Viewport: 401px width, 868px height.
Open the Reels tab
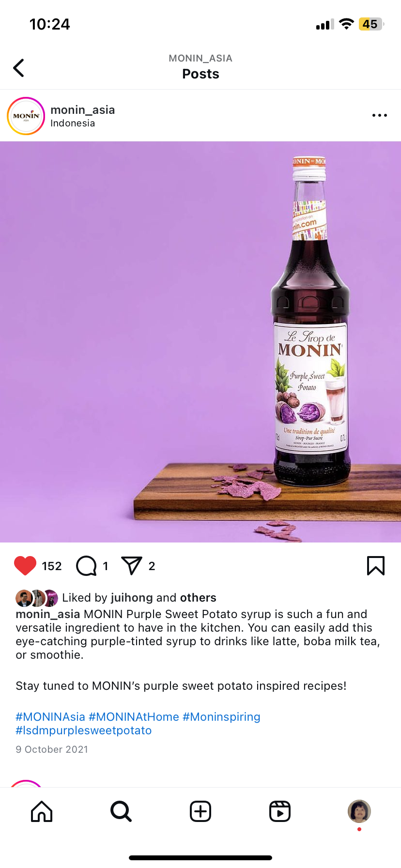[x=280, y=811]
